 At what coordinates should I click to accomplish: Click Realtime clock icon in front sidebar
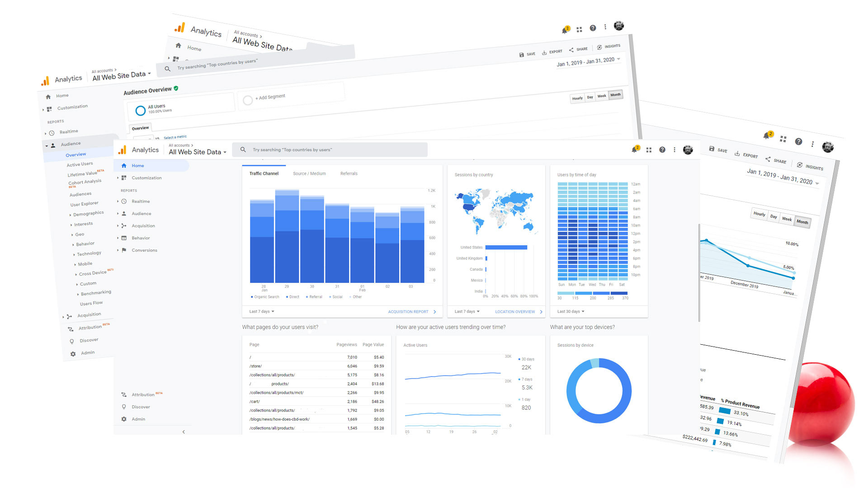(x=124, y=202)
